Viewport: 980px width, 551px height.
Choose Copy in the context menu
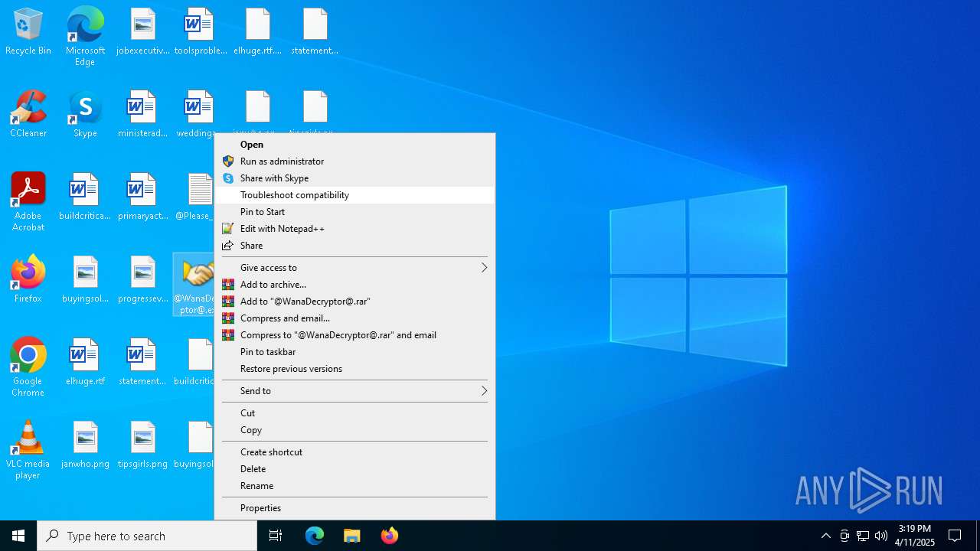[x=354, y=430]
